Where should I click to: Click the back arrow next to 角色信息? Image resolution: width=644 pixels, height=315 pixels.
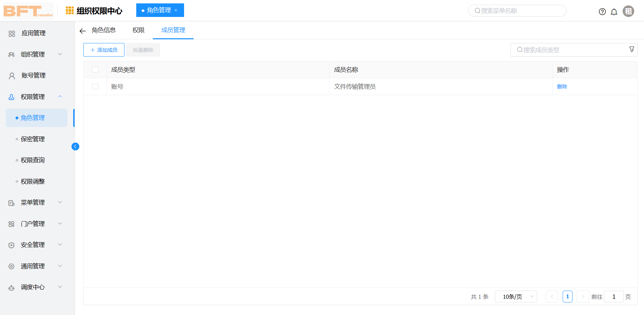(x=82, y=30)
